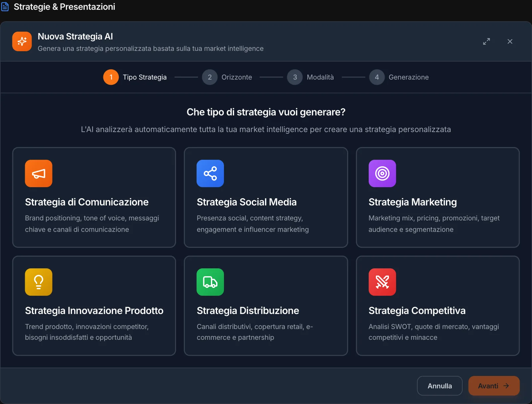The width and height of the screenshot is (532, 404).
Task: Click the "L'AI analizzerà automaticamente" subtitle line
Action: (266, 129)
